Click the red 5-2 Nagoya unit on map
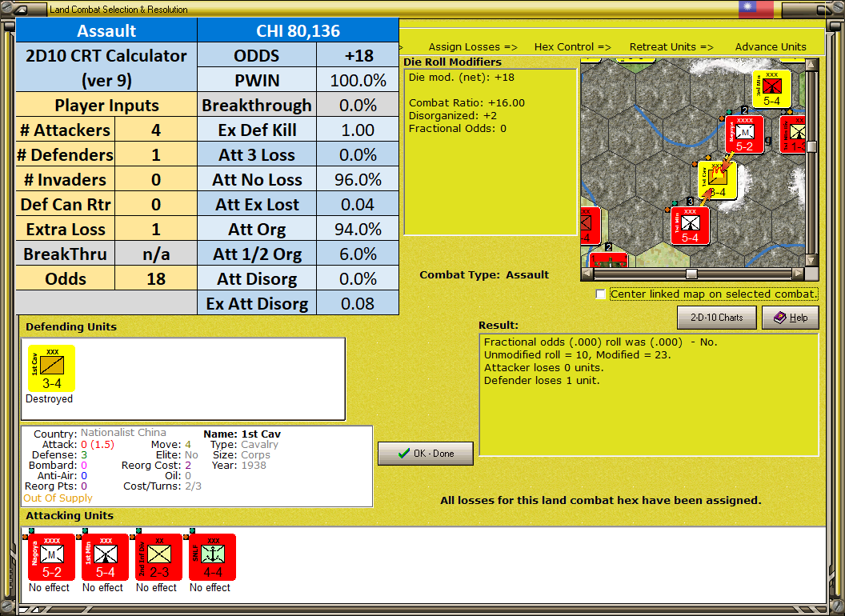The width and height of the screenshot is (845, 616). coord(744,134)
